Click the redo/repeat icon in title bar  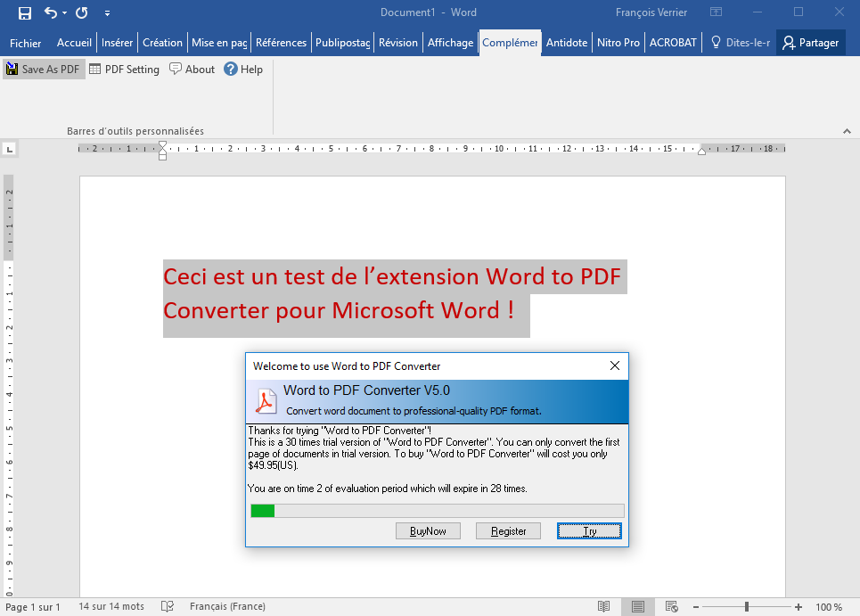[x=82, y=12]
